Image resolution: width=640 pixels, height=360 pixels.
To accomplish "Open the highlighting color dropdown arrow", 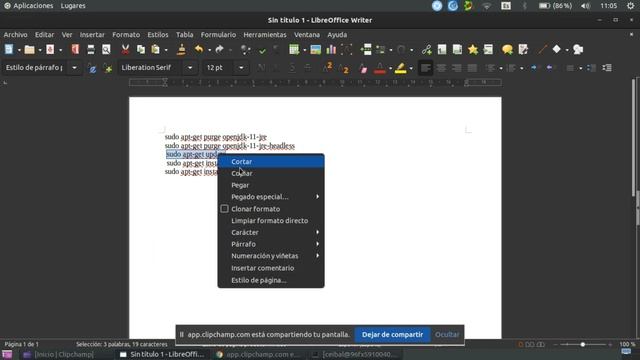I will (x=411, y=69).
